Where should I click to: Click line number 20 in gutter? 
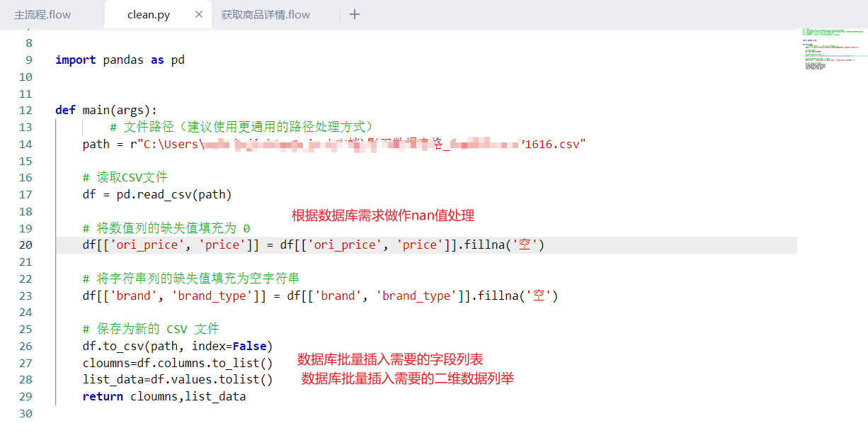tap(25, 245)
